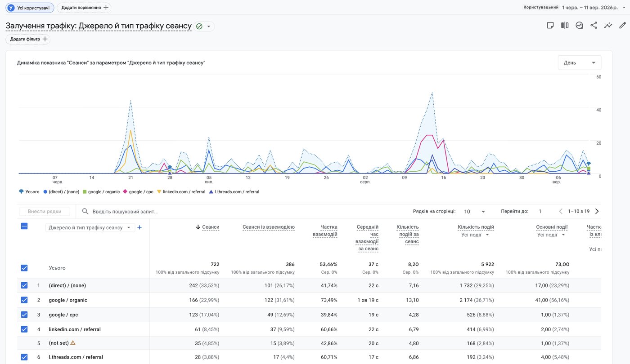Image resolution: width=630 pixels, height=364 pixels.
Task: Sort by Кількість подій column header
Action: (476, 227)
